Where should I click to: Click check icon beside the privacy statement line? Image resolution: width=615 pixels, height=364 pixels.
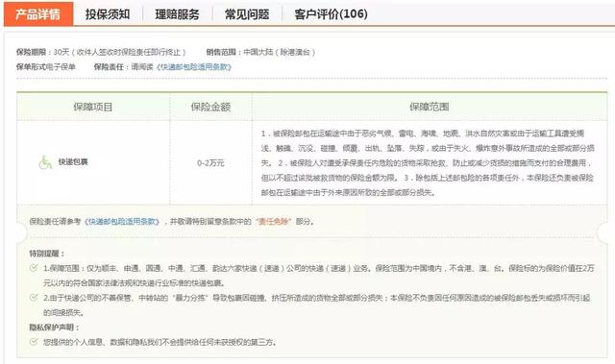pyautogui.click(x=34, y=342)
